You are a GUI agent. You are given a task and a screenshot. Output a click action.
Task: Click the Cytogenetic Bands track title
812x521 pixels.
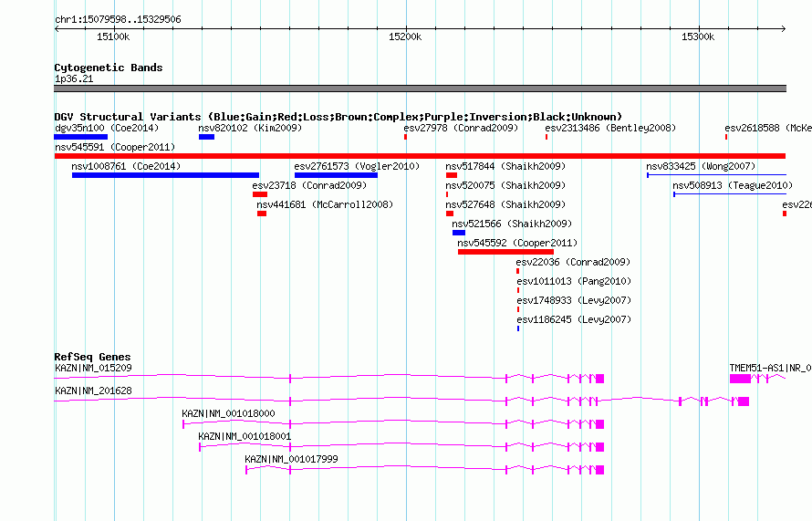click(109, 68)
